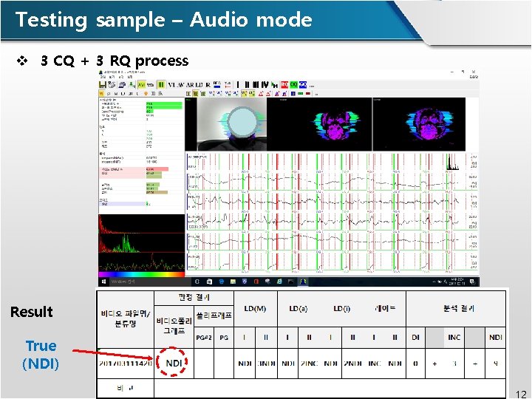Click the R toolbar button
Viewport: 532px width, 399px height.
coord(208,85)
